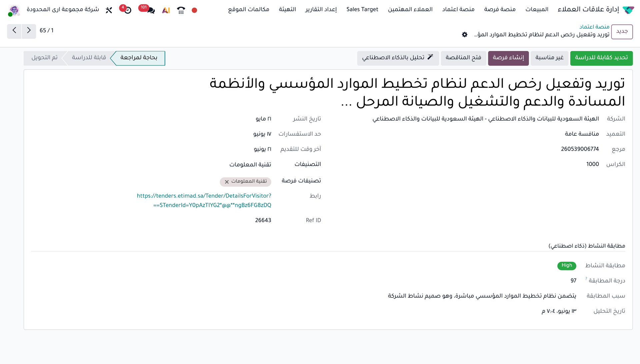This screenshot has height=364, width=640.
Task: Open the debug tools wrench icon
Action: (109, 10)
